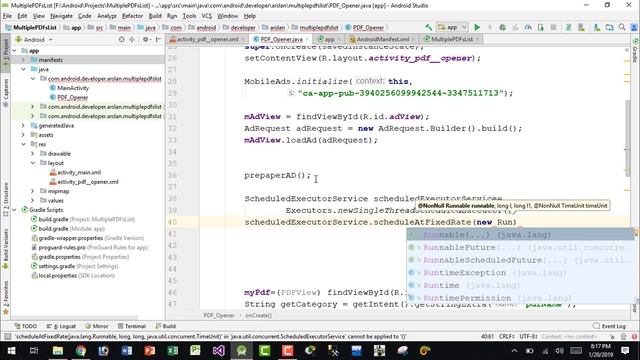
Task: Open Project Structure folder icon
Action: click(609, 27)
